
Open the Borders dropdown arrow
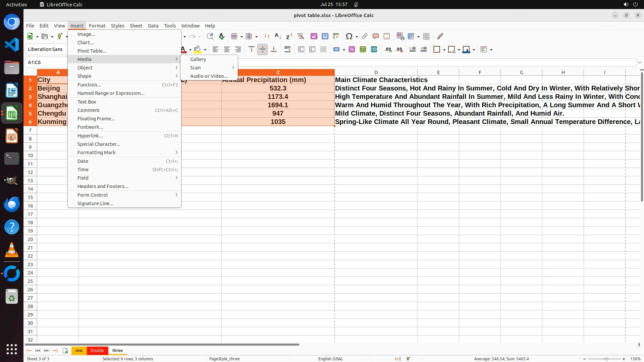[x=444, y=50]
